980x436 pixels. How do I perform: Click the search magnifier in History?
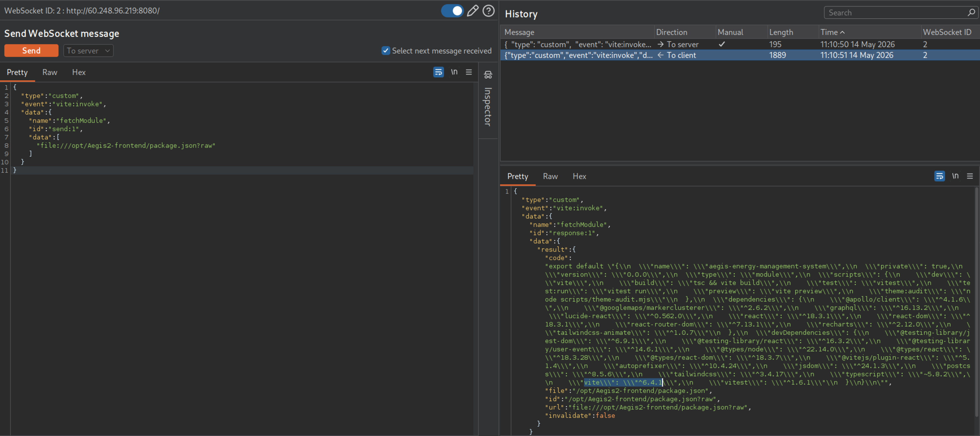coord(971,13)
